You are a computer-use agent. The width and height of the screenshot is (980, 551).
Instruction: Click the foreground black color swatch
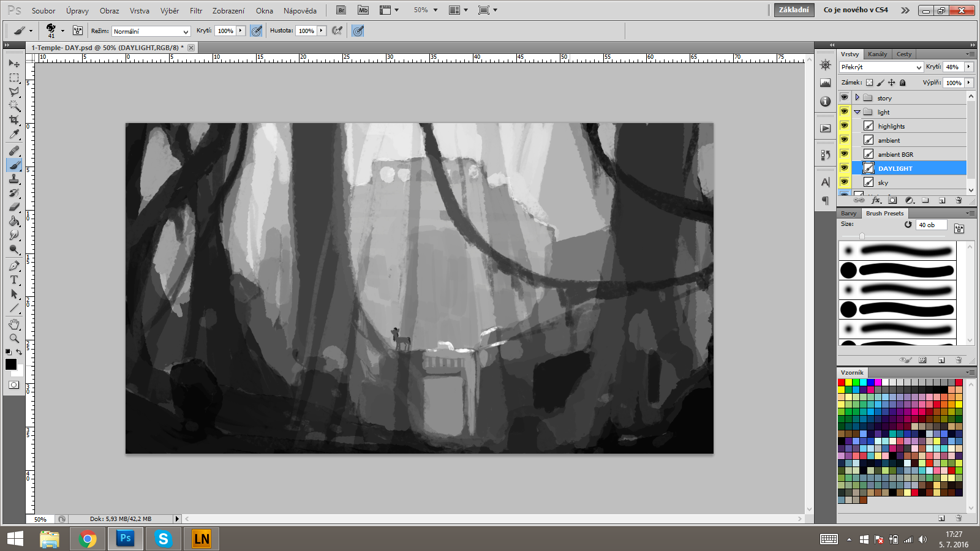10,364
